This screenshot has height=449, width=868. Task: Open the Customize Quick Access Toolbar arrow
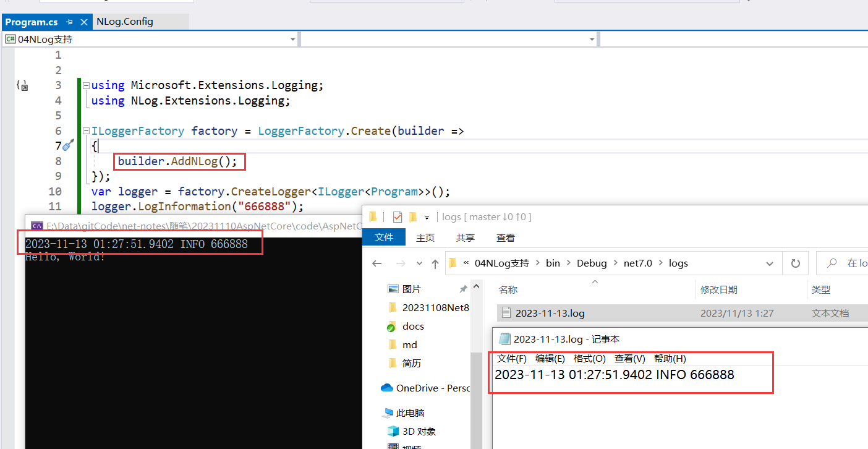(x=427, y=217)
